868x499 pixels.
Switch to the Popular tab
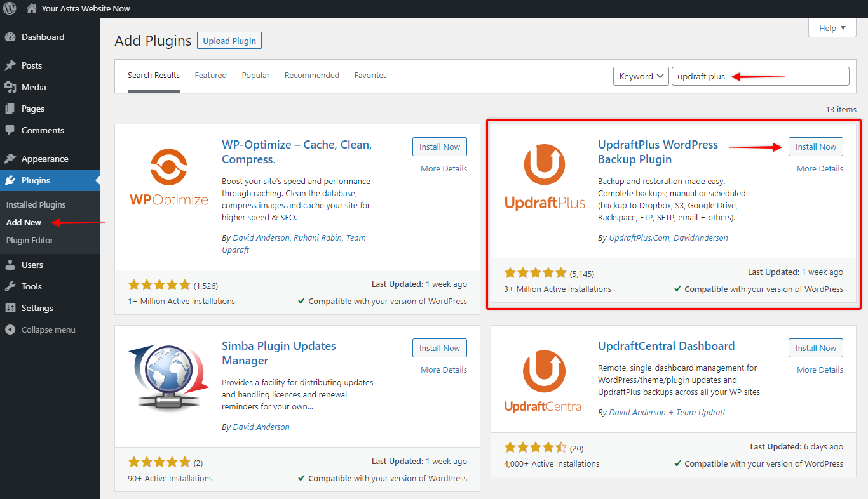(x=255, y=75)
